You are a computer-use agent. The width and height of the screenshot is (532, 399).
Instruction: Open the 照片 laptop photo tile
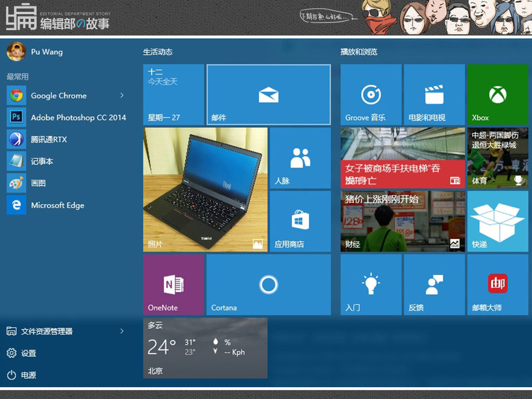pos(205,189)
